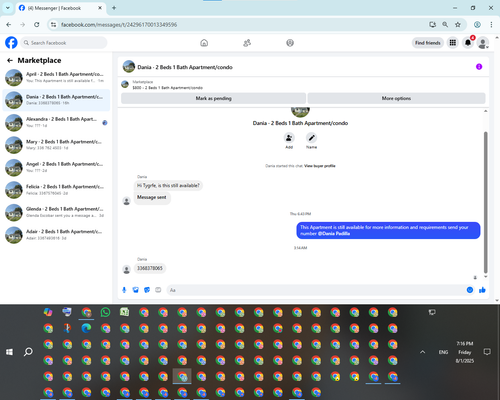Go to the Facebook Home tab
Image resolution: width=500 pixels, height=400 pixels.
click(x=204, y=43)
